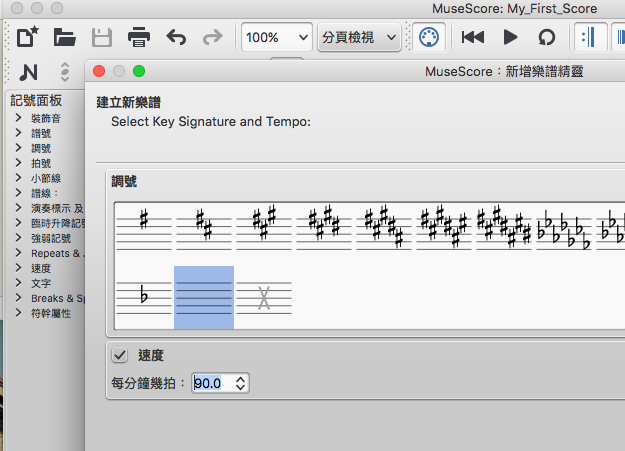Open the 分頁檢視 view mode dropdown
Viewport: 625px width, 451px height.
pos(360,38)
